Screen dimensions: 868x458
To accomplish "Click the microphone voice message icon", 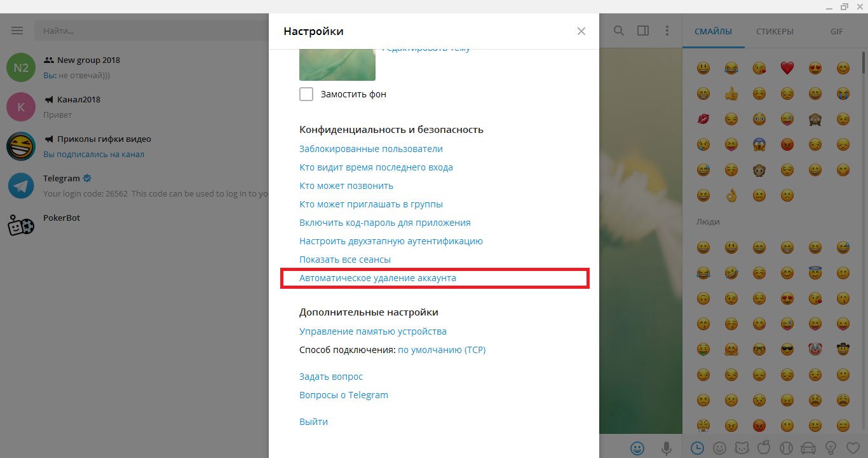I will click(x=666, y=448).
